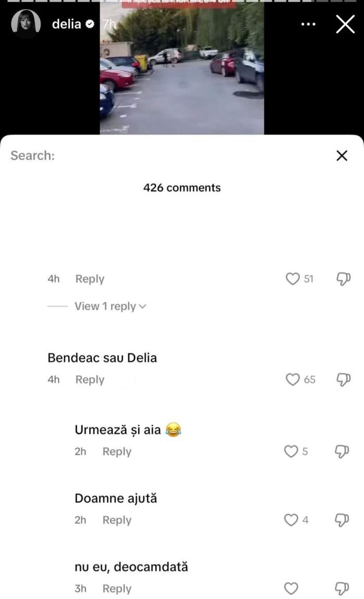The image size is (364, 599).
Task: Dislike the comment with 51 likes
Action: click(x=343, y=279)
